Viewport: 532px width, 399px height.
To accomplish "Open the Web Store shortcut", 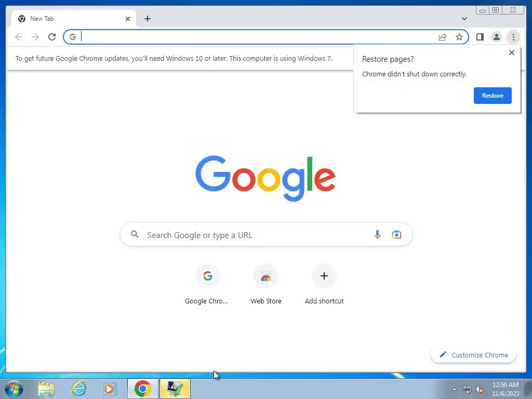I will [265, 285].
